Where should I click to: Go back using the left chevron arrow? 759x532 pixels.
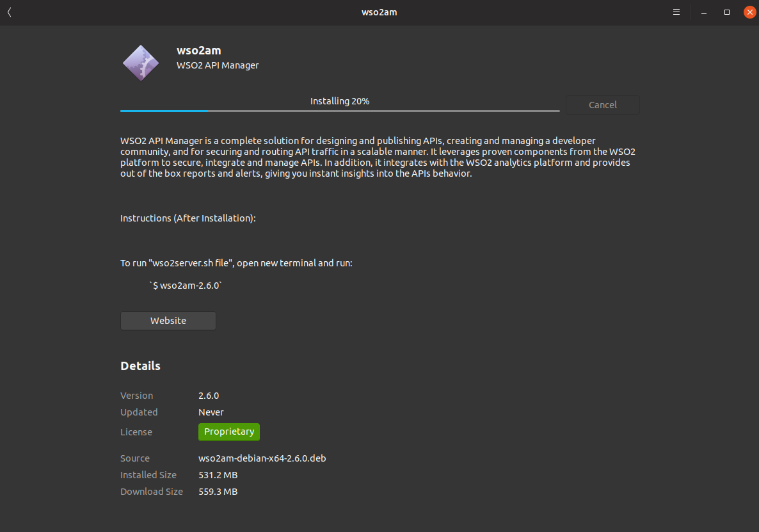coord(10,12)
